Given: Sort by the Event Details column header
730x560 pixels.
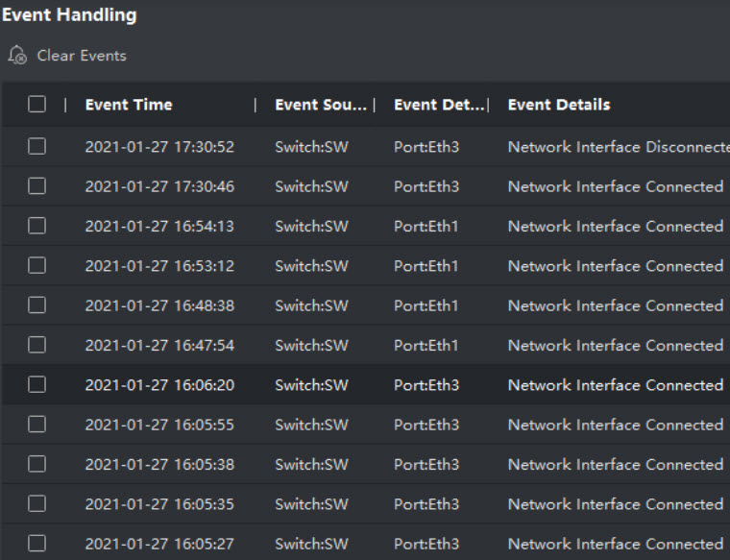Looking at the screenshot, I should pyautogui.click(x=559, y=105).
